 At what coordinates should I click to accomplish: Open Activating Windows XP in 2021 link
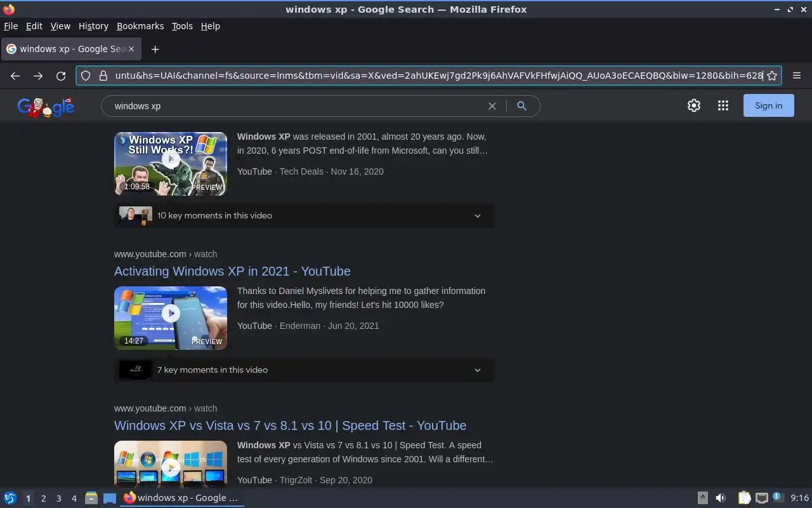(x=232, y=271)
